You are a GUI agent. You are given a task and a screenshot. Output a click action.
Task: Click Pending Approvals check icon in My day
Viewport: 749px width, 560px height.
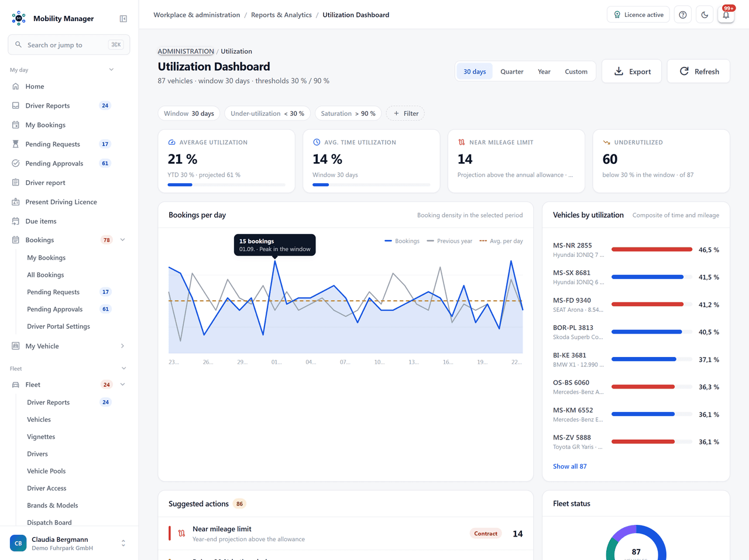click(16, 164)
